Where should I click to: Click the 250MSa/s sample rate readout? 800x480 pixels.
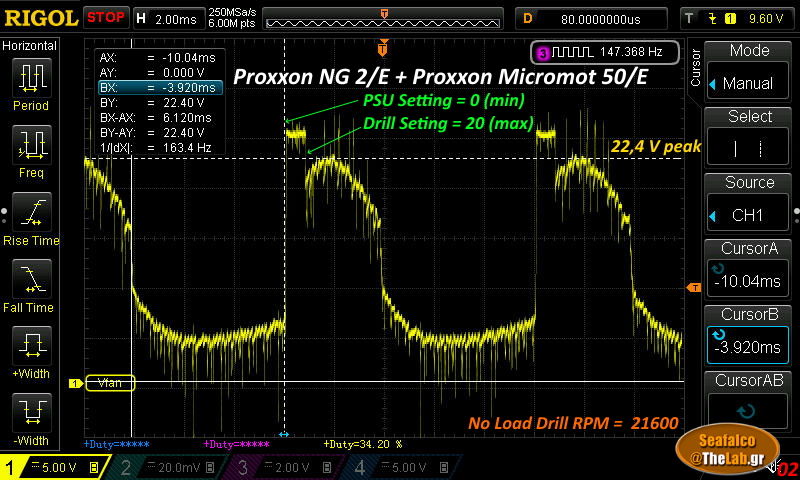point(233,12)
